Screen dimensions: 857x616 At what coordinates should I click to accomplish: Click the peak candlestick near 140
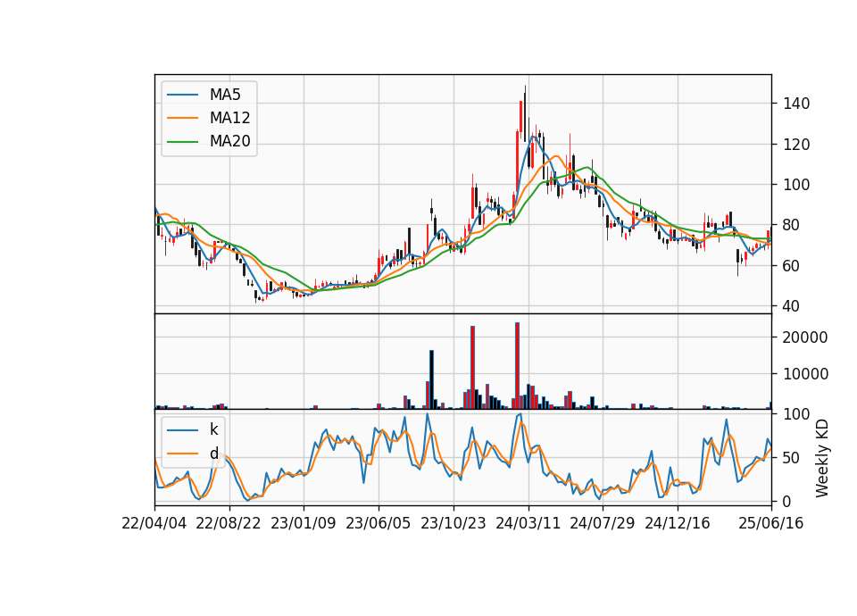[x=525, y=112]
